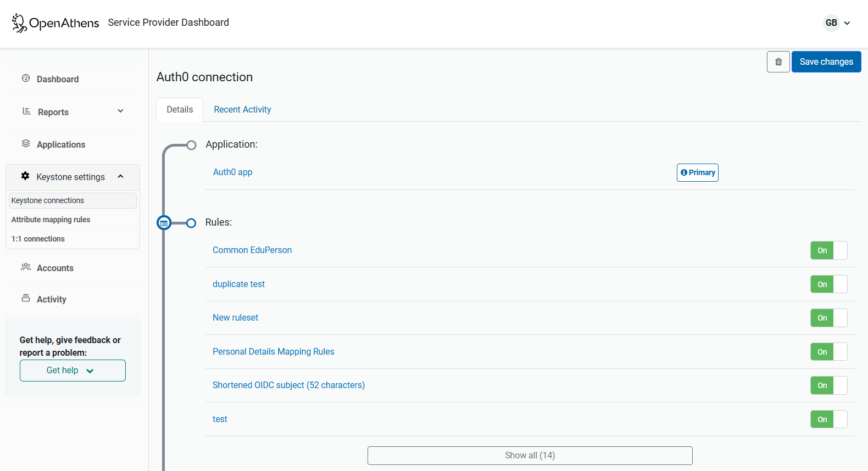Click the Reports chart icon

[x=26, y=111]
